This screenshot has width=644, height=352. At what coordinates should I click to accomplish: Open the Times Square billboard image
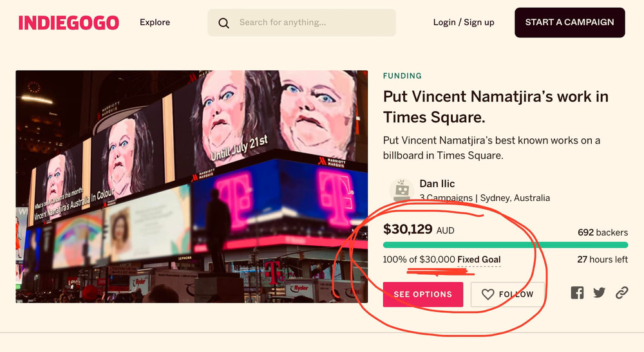(x=192, y=187)
